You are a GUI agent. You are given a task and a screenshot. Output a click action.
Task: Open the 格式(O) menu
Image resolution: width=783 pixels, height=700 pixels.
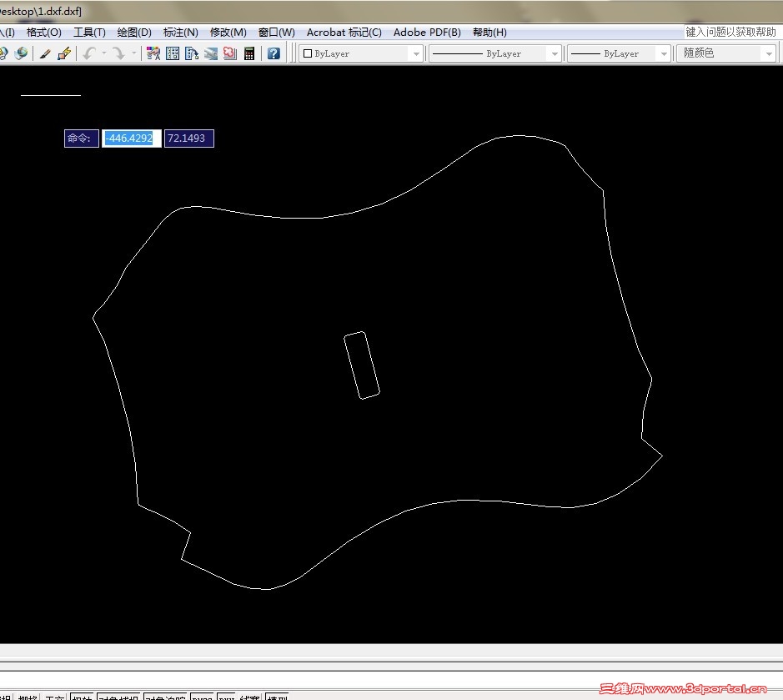coord(44,33)
